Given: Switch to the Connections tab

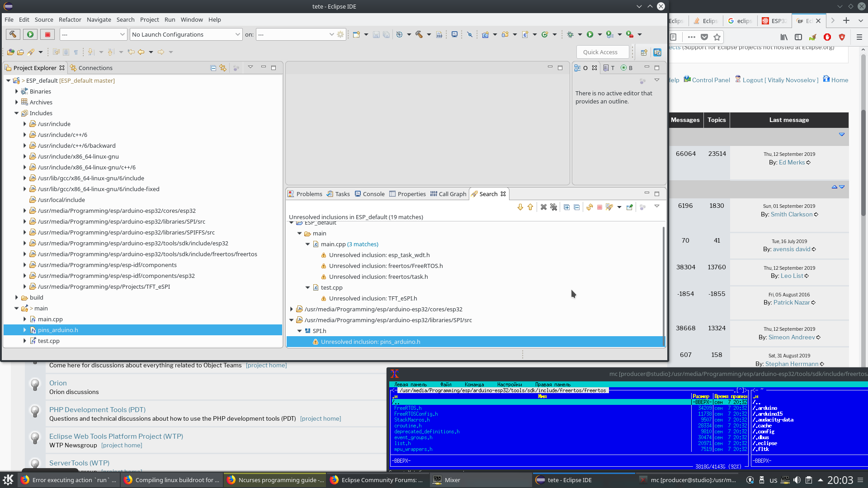Looking at the screenshot, I should pos(91,68).
